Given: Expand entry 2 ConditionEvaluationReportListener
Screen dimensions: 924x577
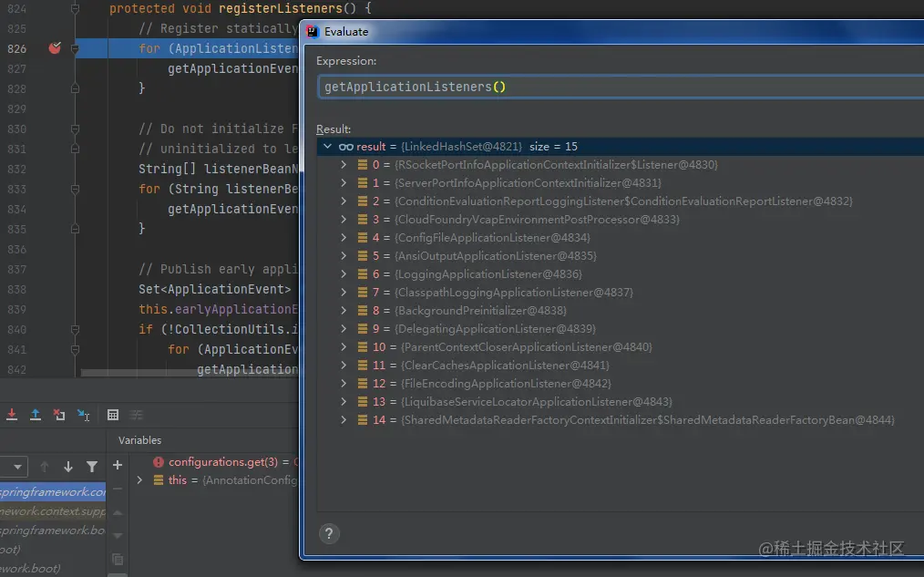Looking at the screenshot, I should [344, 201].
